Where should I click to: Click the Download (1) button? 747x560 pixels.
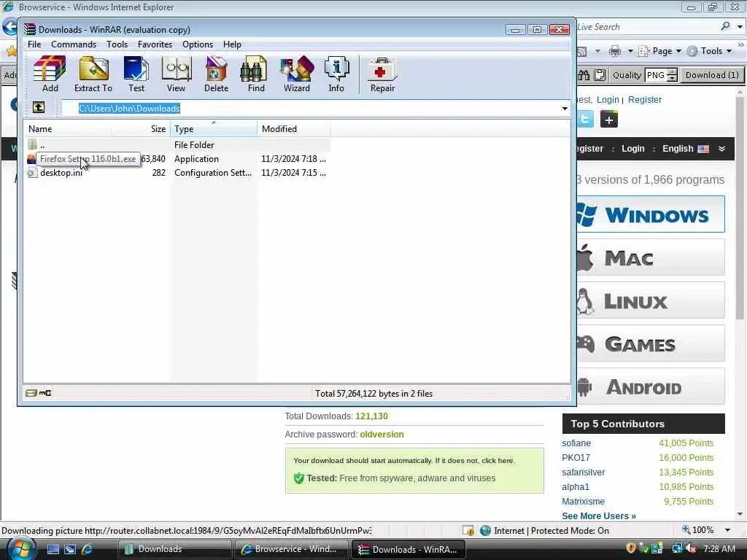click(x=712, y=75)
